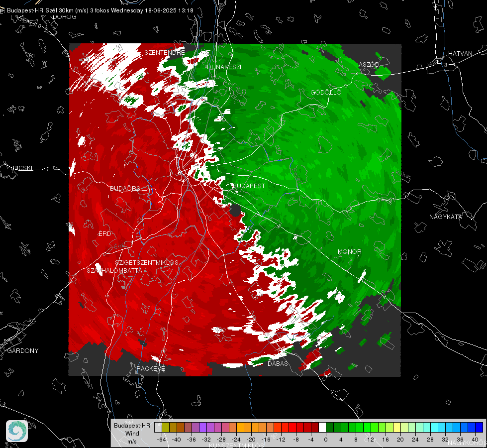Click the BUDAPEST city label
The width and height of the screenshot is (487, 448).
(249, 186)
